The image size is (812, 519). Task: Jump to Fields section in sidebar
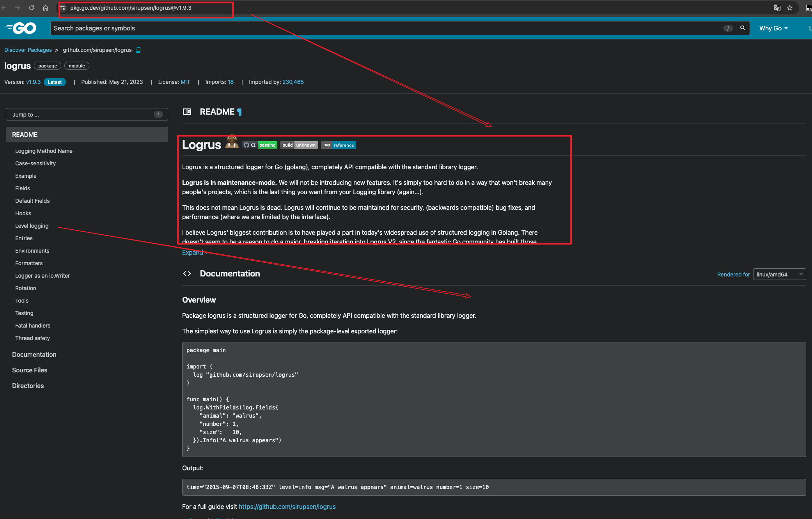click(x=23, y=188)
